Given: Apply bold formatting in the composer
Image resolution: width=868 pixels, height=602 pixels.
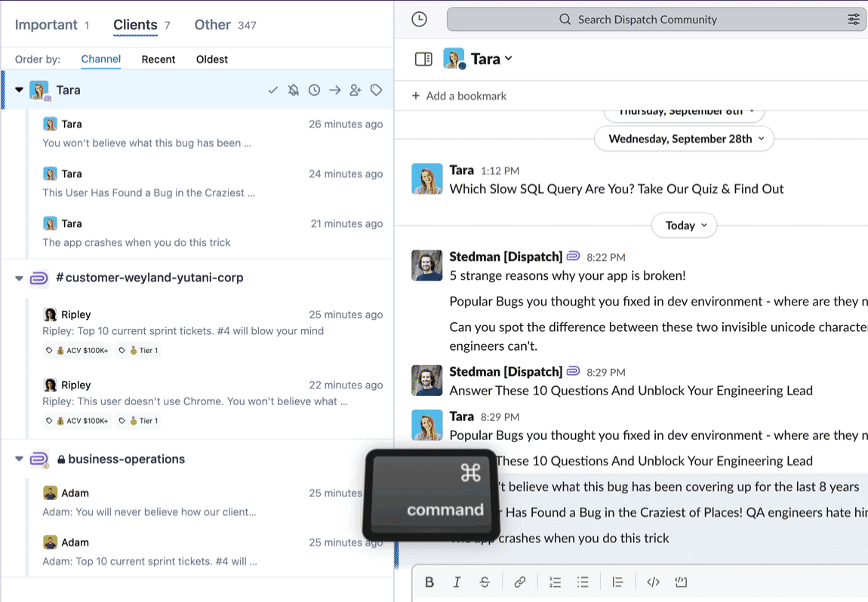Looking at the screenshot, I should pos(429,582).
